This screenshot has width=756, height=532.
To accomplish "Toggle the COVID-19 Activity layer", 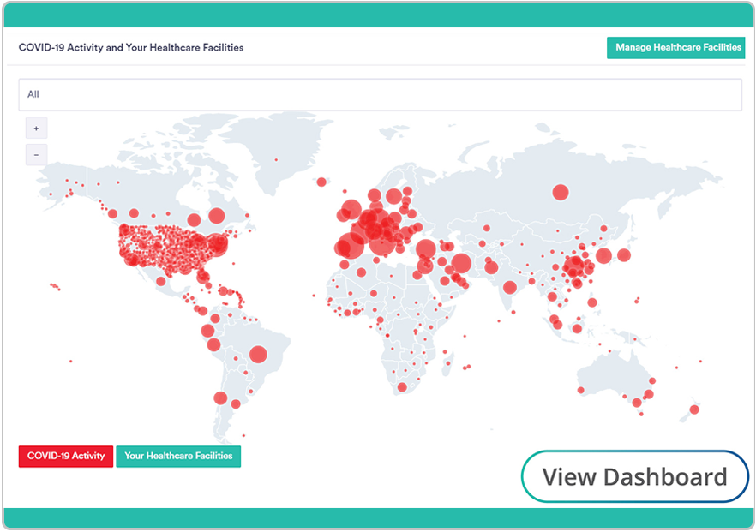I will [x=66, y=456].
